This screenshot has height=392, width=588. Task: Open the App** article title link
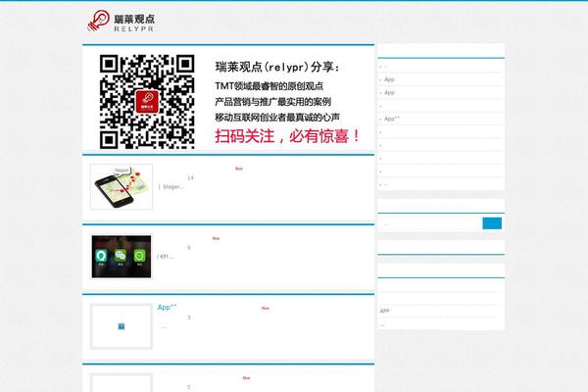(167, 307)
